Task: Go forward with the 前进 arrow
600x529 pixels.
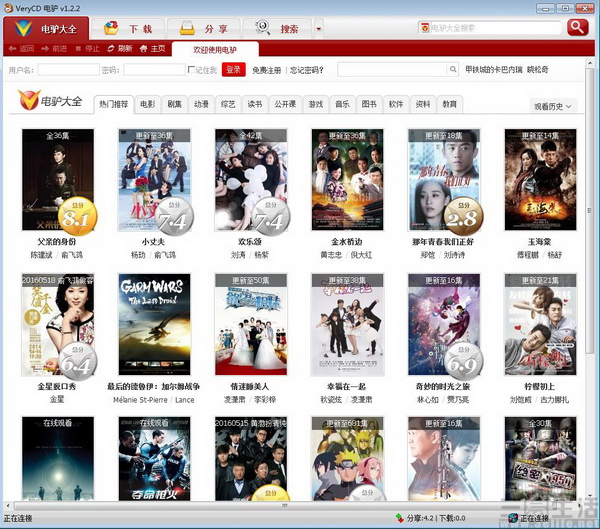Action: tap(54, 49)
